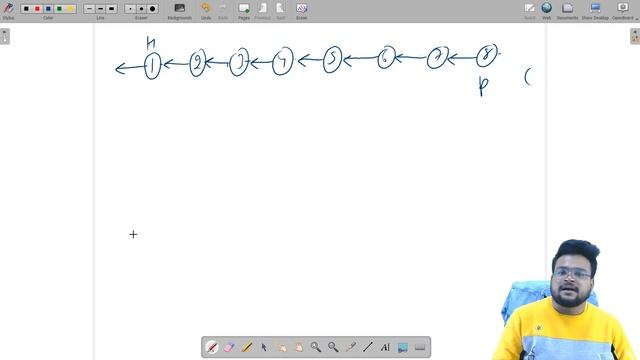Select the black pen color
The image size is (640, 360).
coord(26,9)
